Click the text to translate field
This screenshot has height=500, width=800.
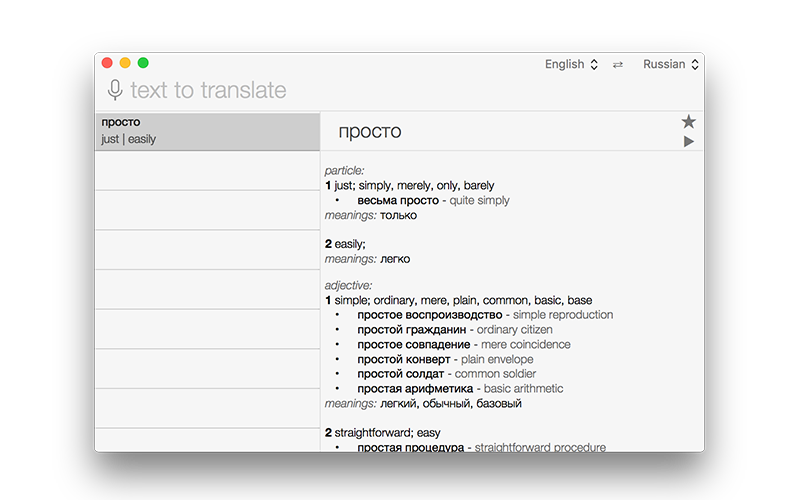click(208, 90)
